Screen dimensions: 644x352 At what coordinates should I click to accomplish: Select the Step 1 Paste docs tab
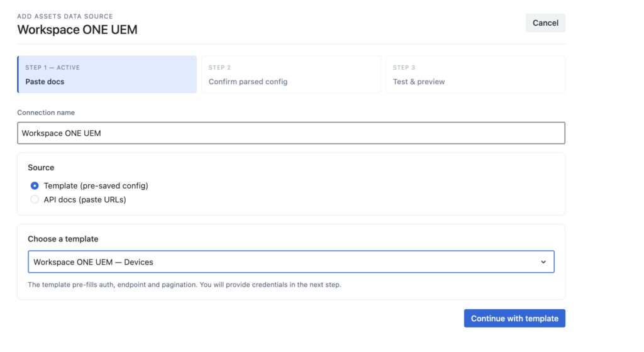[107, 74]
